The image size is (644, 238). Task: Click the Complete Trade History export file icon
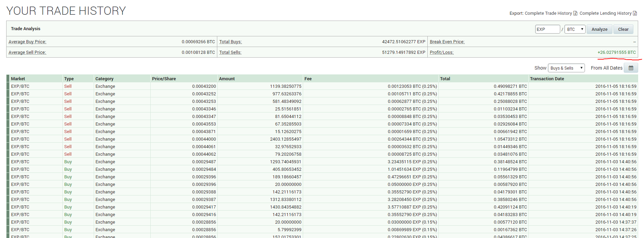(x=575, y=13)
